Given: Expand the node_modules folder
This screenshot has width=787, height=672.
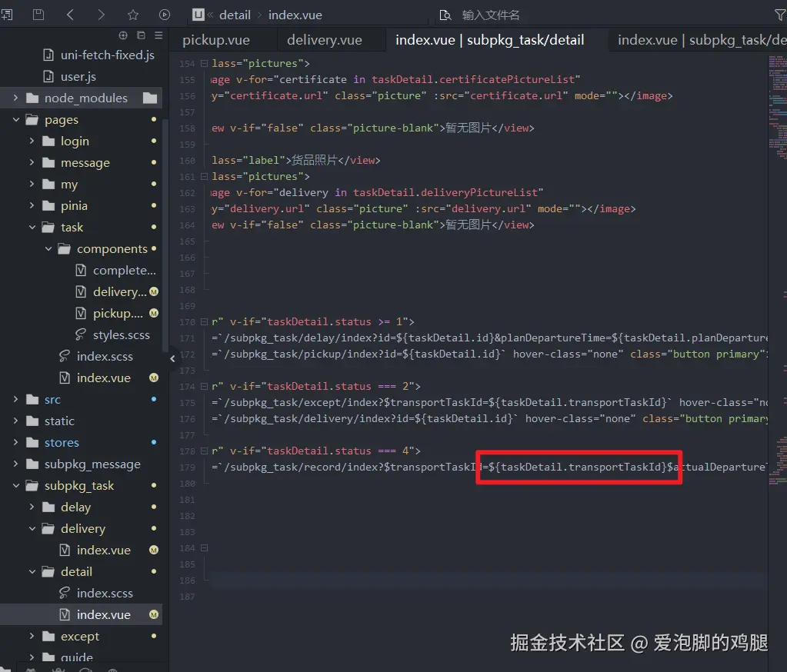Looking at the screenshot, I should coord(15,98).
